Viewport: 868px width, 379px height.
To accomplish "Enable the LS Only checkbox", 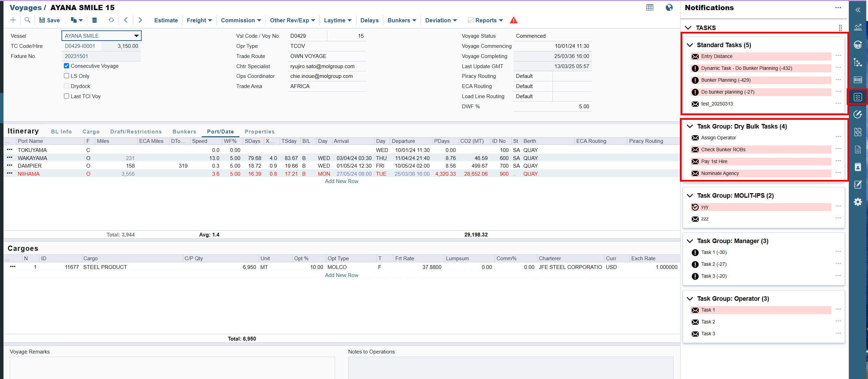I will [x=66, y=76].
